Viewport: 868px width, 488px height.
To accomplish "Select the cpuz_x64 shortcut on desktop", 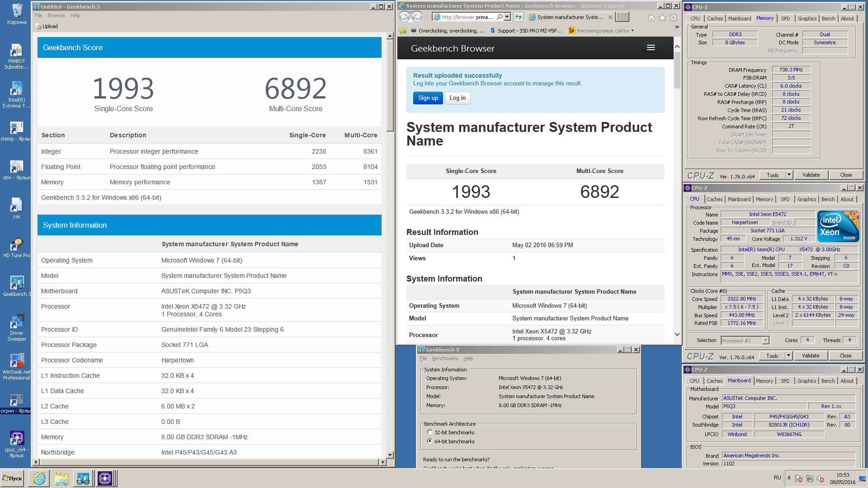I will [16, 445].
